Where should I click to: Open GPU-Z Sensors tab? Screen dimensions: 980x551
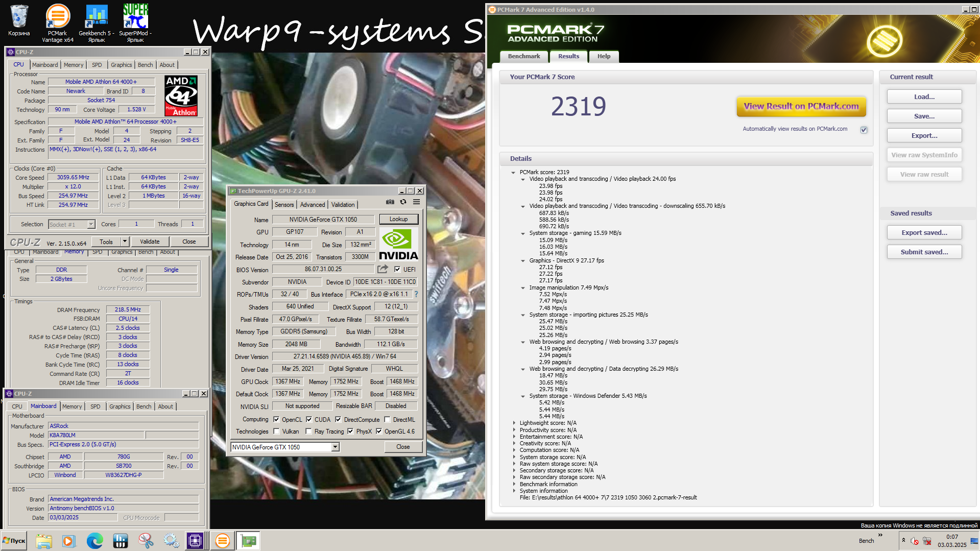(x=284, y=204)
